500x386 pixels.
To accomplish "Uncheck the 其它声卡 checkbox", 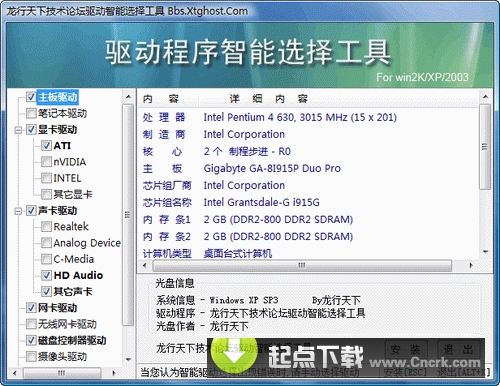I will (x=46, y=292).
